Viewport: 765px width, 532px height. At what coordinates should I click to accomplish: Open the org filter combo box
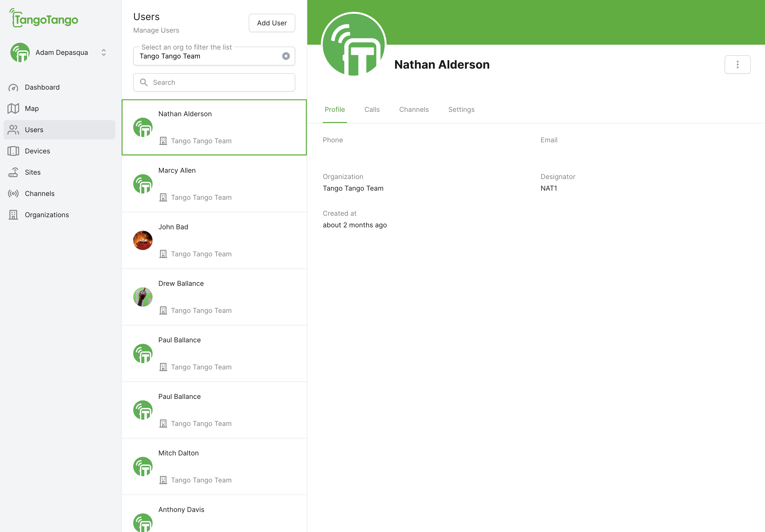pos(206,56)
